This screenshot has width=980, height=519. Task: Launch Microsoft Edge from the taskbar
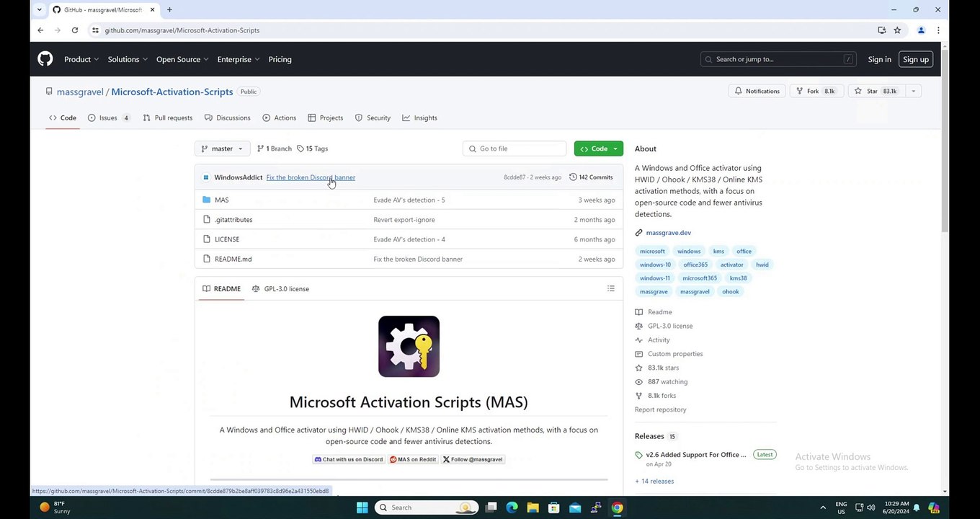pyautogui.click(x=512, y=507)
